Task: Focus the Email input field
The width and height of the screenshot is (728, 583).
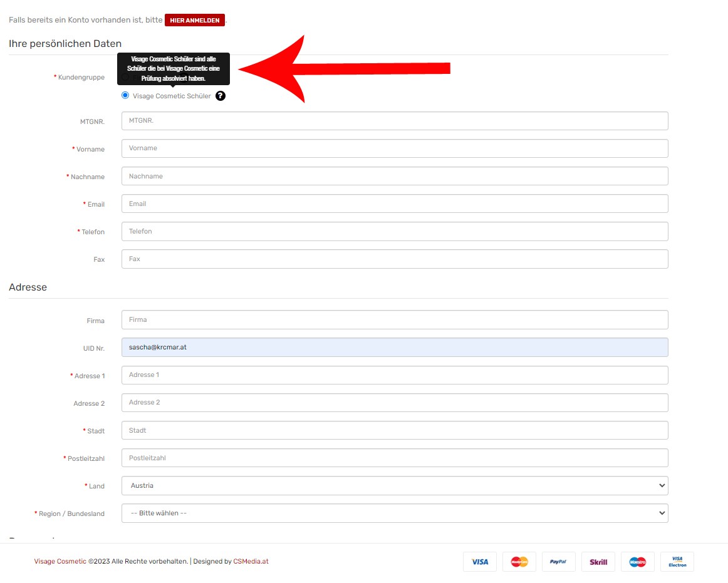Action: click(x=395, y=204)
